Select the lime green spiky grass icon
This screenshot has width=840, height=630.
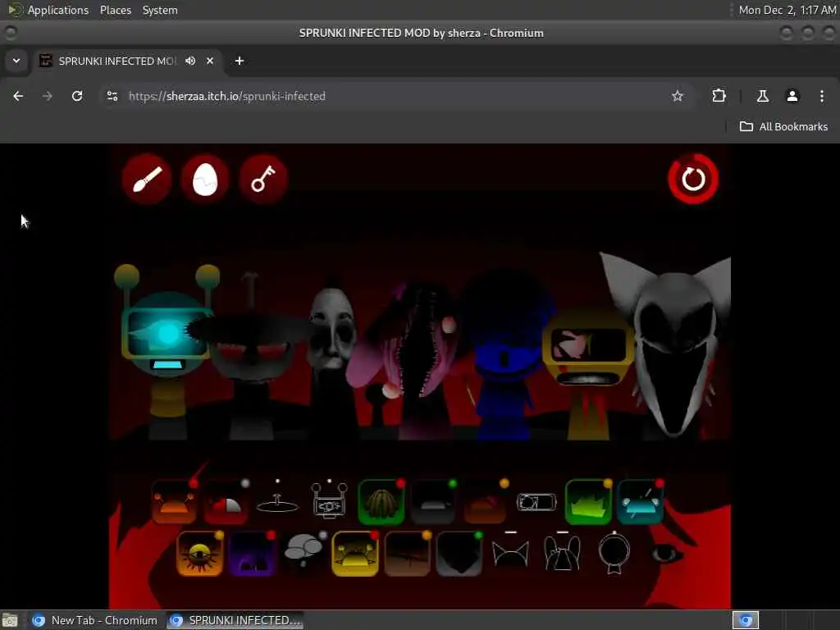click(588, 502)
